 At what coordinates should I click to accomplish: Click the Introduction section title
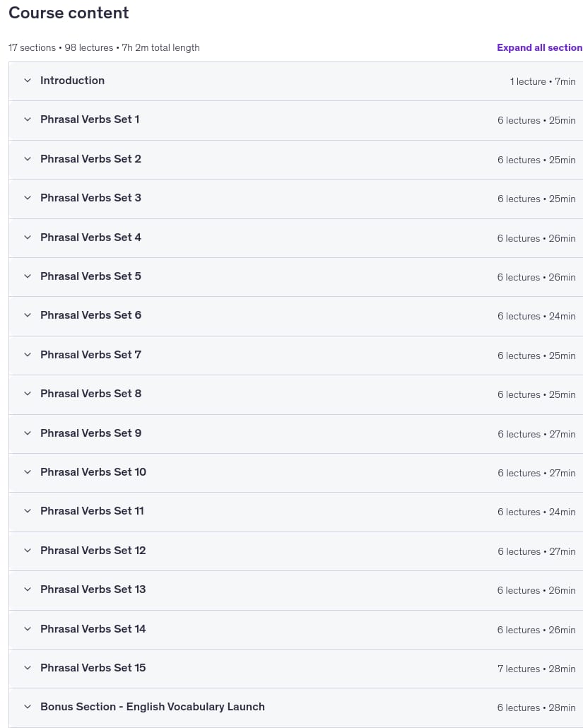tap(72, 81)
